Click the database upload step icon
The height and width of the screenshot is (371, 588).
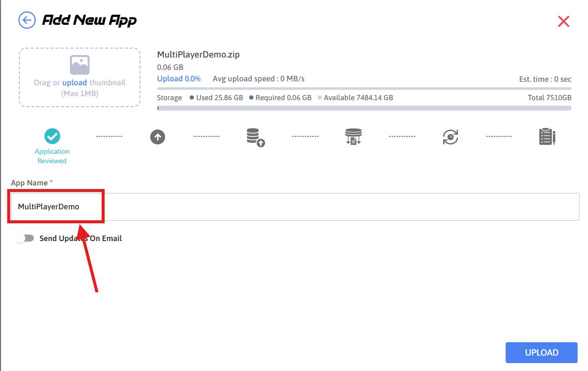point(255,137)
